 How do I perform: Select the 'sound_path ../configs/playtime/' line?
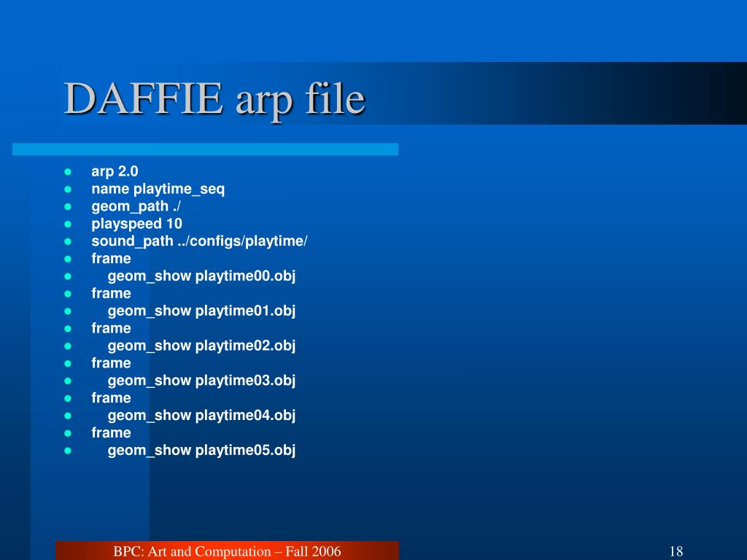199,241
